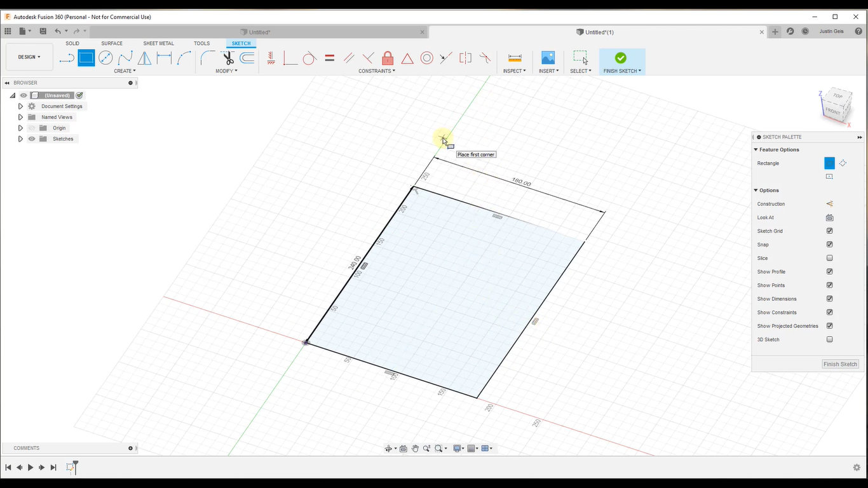Select the Line sketch tool
Image resolution: width=868 pixels, height=488 pixels.
tap(67, 58)
